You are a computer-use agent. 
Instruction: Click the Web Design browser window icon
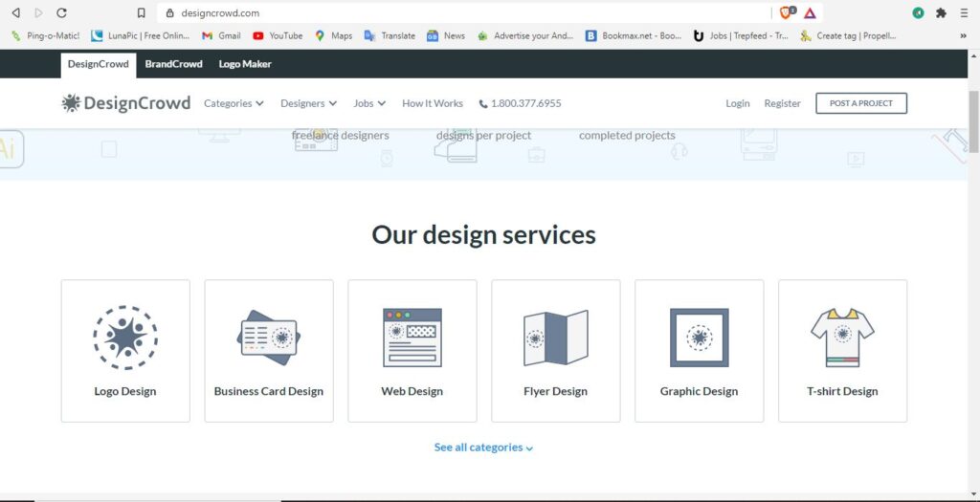(x=412, y=338)
